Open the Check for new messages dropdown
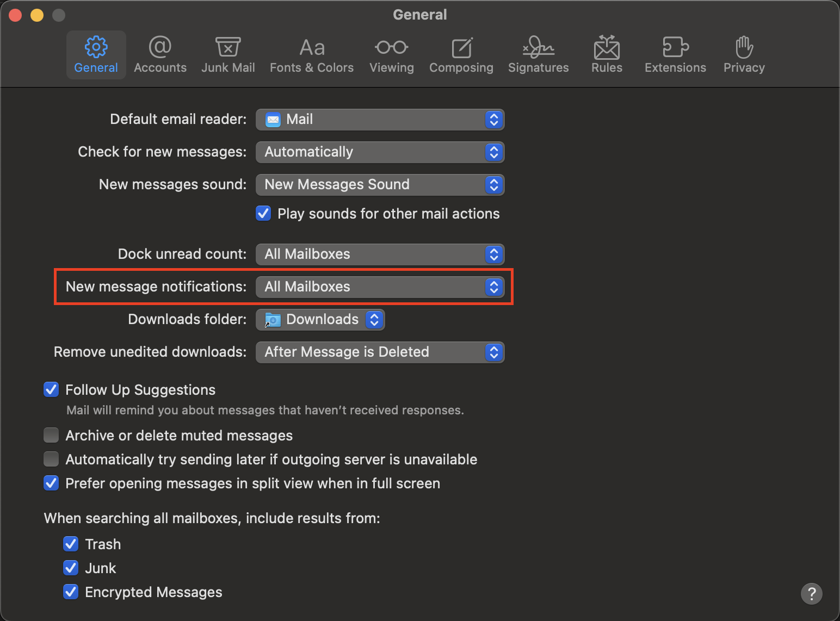Image resolution: width=840 pixels, height=621 pixels. [380, 152]
